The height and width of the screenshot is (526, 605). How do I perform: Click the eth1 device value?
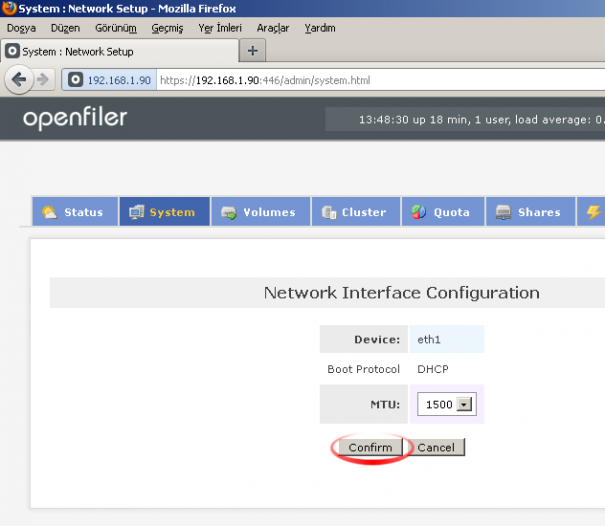pos(429,339)
